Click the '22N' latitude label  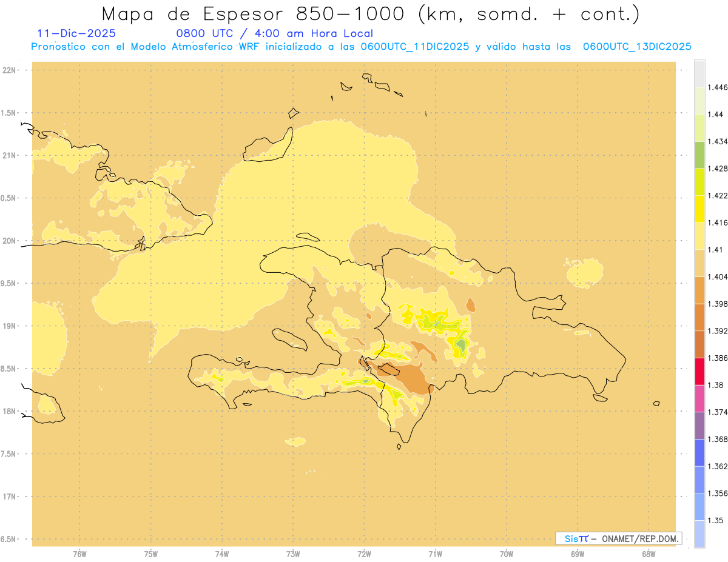10,70
